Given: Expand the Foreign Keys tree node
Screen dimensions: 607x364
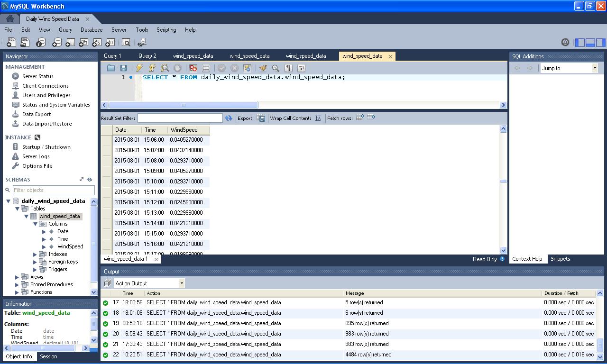Looking at the screenshot, I should click(x=35, y=262).
